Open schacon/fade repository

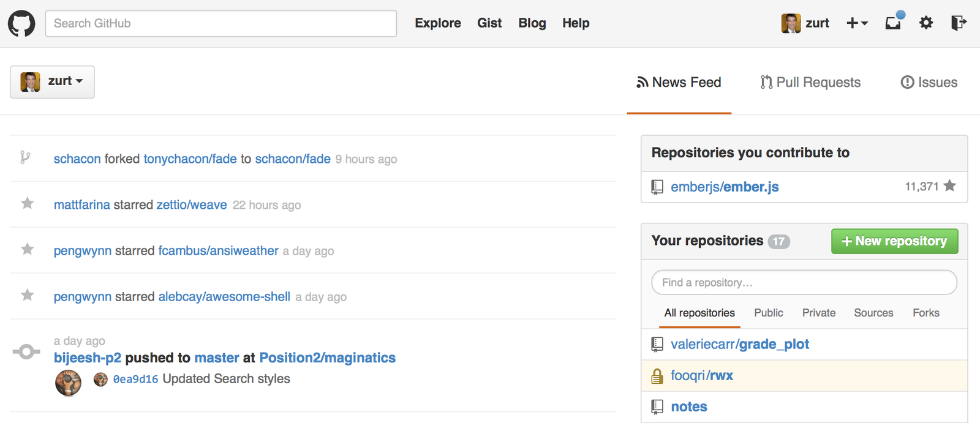(293, 159)
